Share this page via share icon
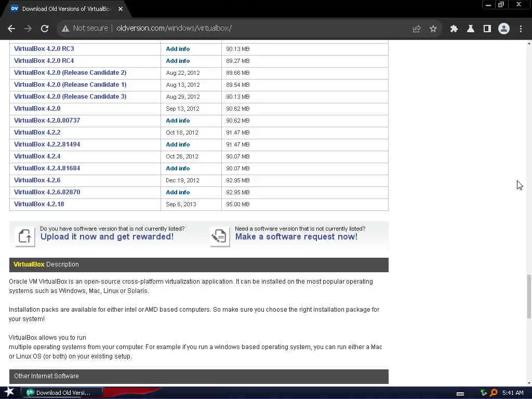532x399 pixels. pyautogui.click(x=417, y=29)
